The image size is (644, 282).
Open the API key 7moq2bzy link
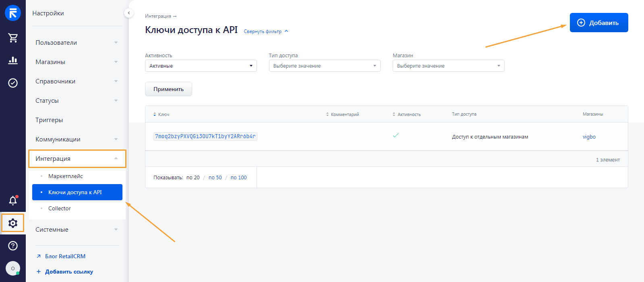pyautogui.click(x=205, y=136)
